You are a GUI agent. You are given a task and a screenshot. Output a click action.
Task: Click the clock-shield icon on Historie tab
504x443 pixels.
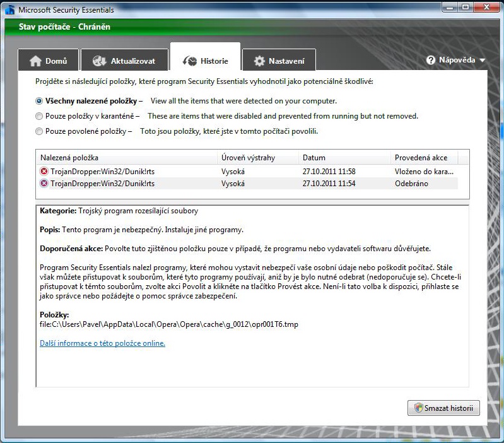click(x=190, y=61)
